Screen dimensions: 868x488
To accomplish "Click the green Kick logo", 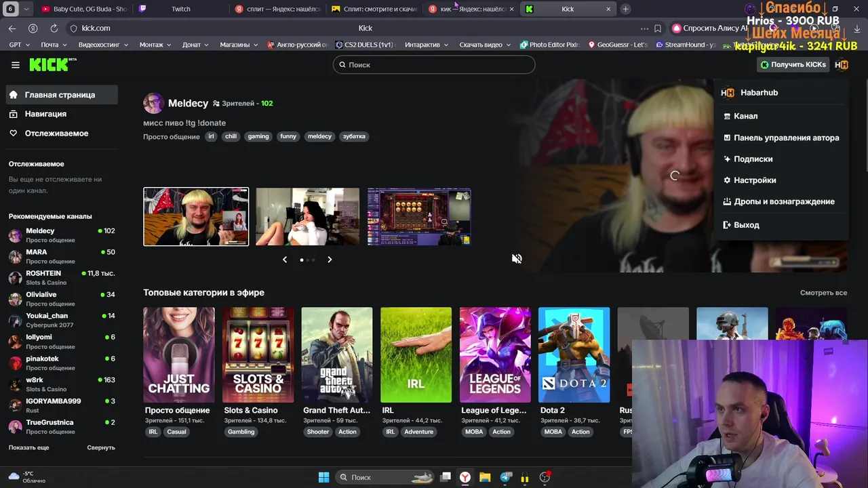I will 53,64.
